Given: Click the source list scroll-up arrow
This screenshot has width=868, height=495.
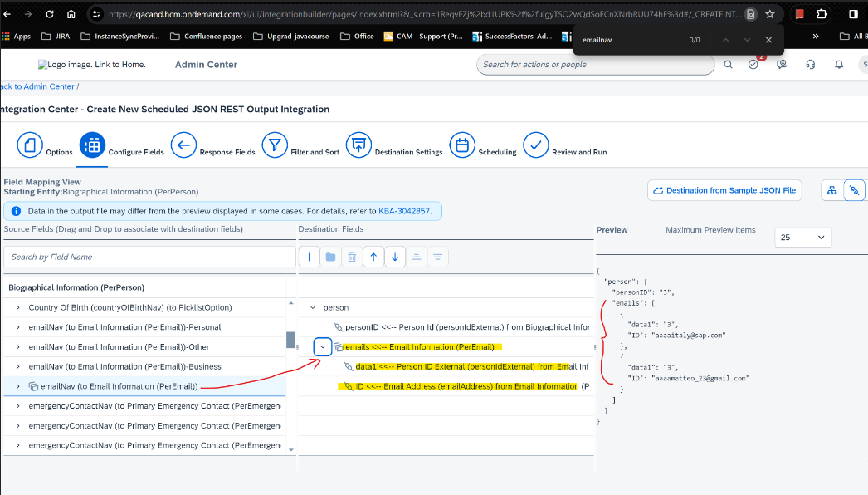Looking at the screenshot, I should 291,303.
